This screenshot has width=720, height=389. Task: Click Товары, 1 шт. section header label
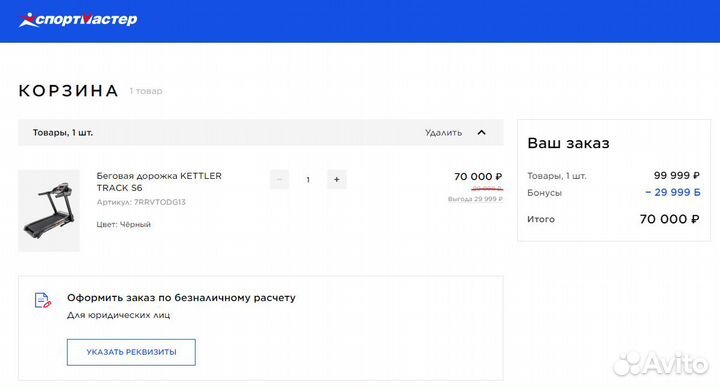(63, 133)
